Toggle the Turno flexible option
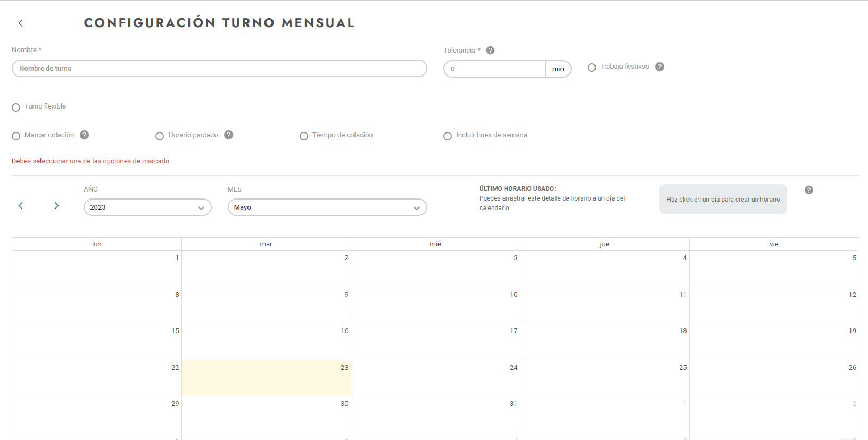 point(16,107)
